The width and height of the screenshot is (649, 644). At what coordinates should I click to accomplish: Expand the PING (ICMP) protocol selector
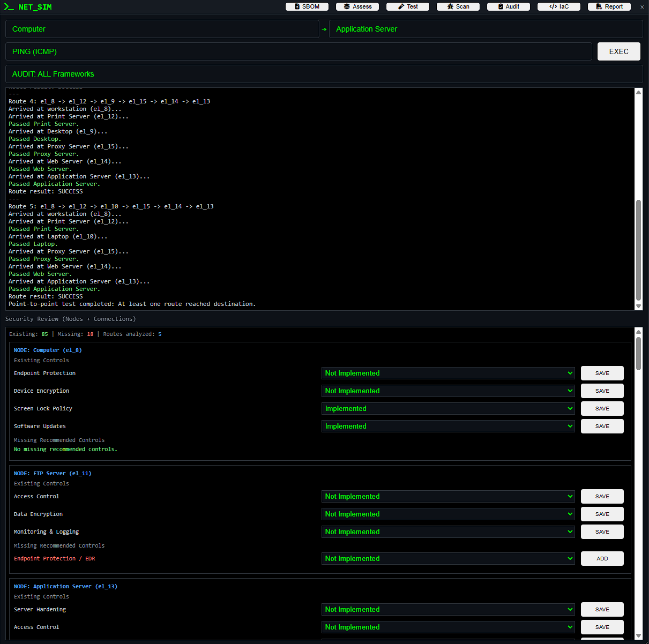point(299,51)
